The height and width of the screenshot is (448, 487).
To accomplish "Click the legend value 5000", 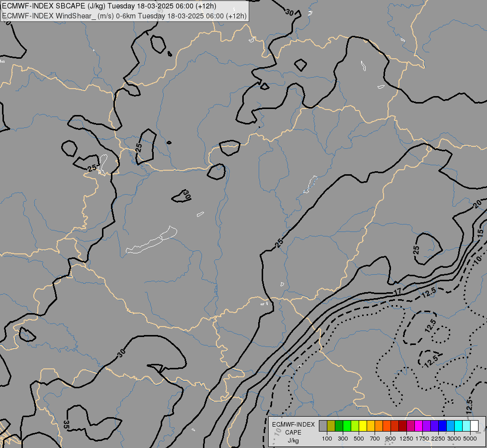I will 470,439.
